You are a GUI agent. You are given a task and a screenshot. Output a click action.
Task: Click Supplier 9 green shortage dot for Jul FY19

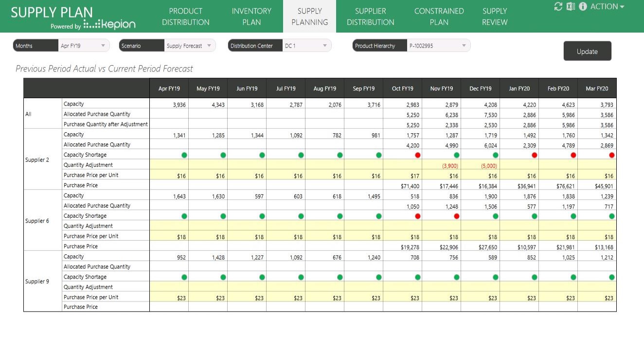click(x=301, y=277)
